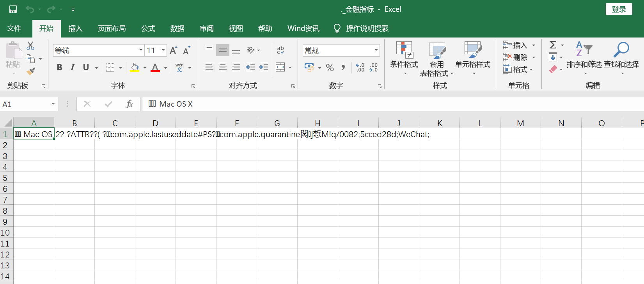Toggle middle vertical alignment
644x284 pixels.
[x=223, y=50]
